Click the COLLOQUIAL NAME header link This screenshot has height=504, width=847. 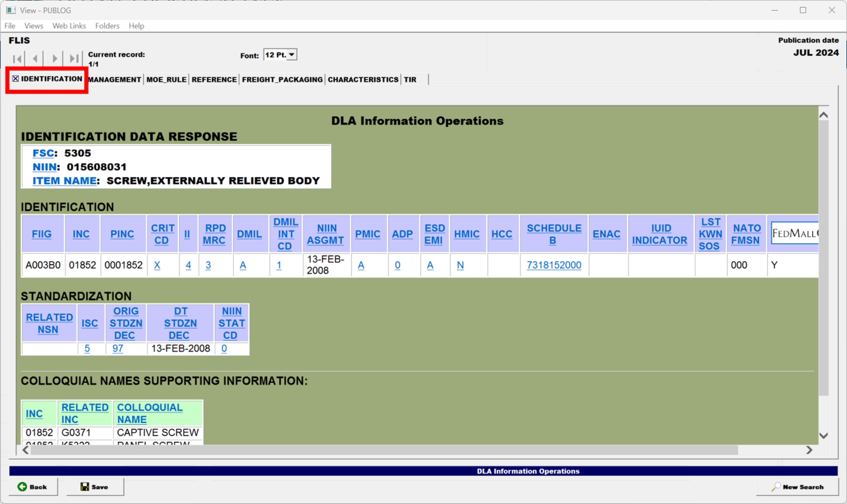[x=150, y=413]
